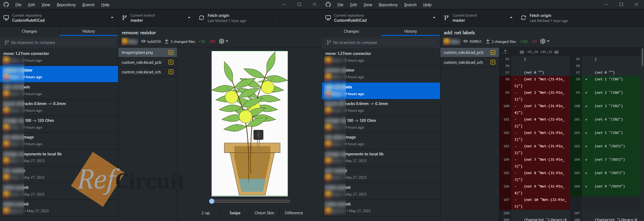
Task: Click the fetch sync icon in right window
Action: tap(524, 18)
